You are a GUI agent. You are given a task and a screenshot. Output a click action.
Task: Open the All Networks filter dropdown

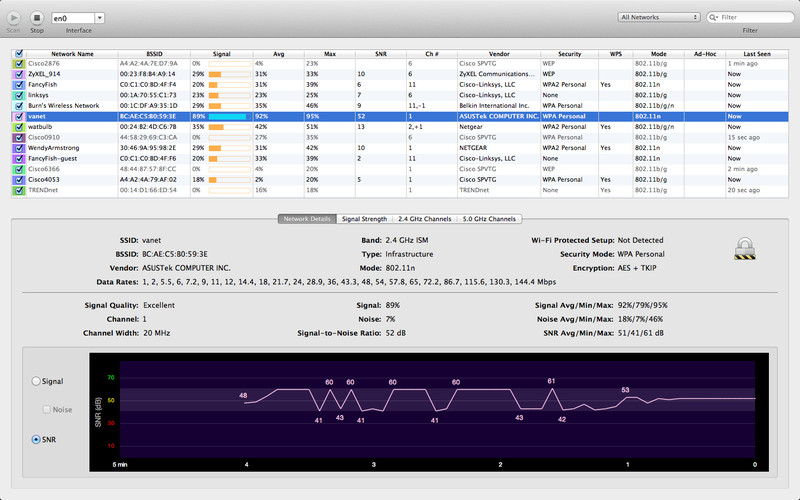point(659,17)
